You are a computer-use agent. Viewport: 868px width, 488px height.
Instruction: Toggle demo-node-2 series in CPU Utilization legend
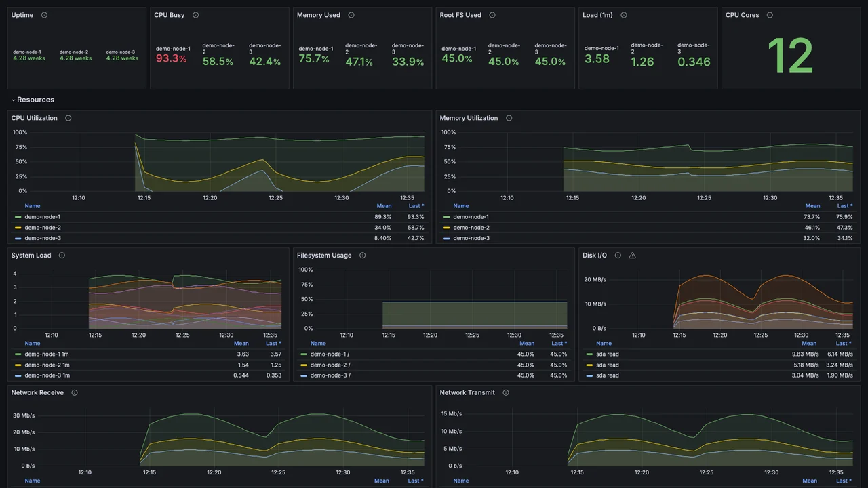pyautogui.click(x=42, y=228)
